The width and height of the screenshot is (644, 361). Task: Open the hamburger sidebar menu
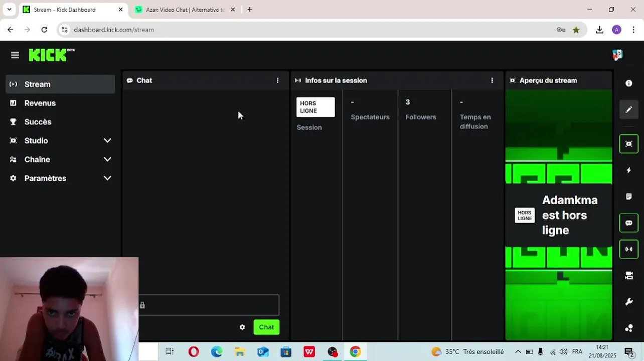15,55
